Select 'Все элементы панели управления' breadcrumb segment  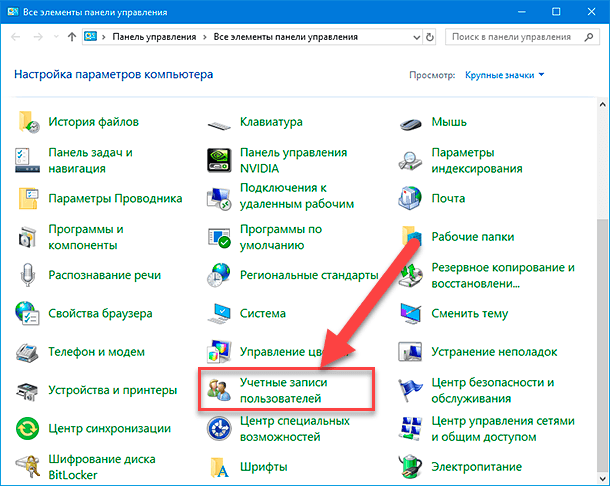point(285,37)
